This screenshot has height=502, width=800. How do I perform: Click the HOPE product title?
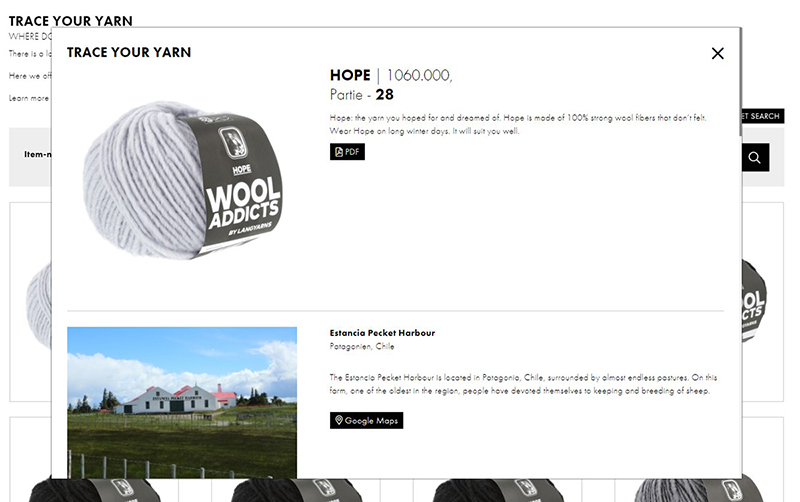tap(350, 75)
